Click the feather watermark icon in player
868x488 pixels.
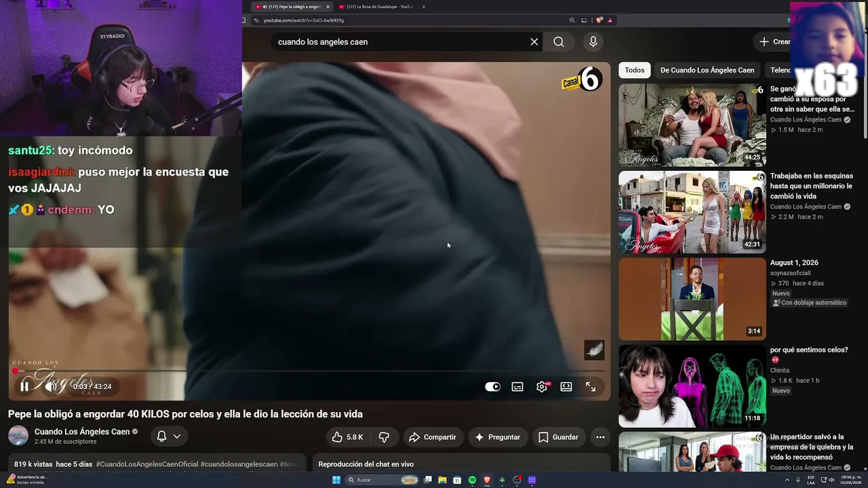594,350
